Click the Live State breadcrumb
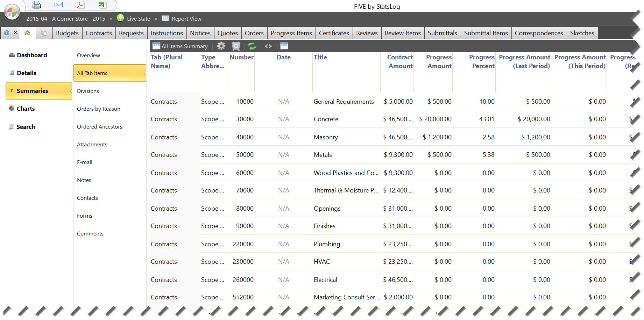Viewport: 644px width, 320px height. 139,19
